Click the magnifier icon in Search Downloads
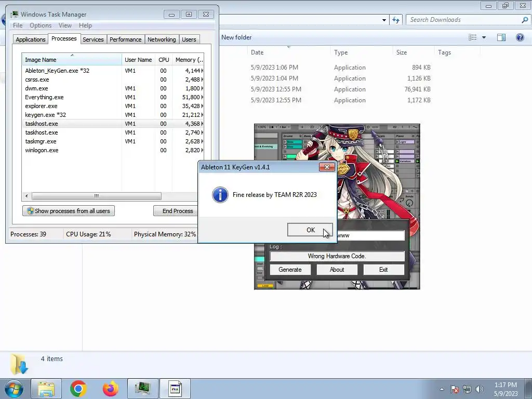532x399 pixels. click(x=525, y=20)
